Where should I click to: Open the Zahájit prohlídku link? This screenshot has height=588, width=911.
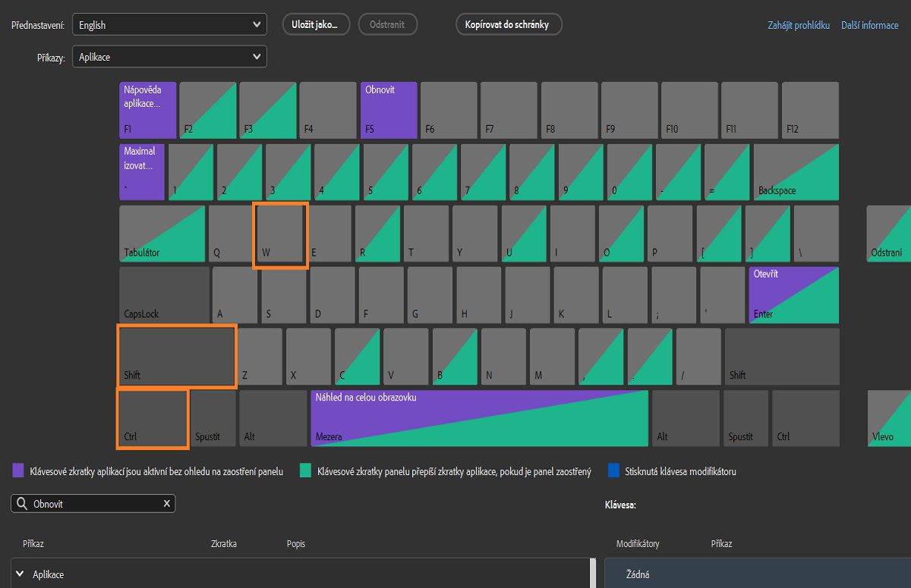click(799, 25)
